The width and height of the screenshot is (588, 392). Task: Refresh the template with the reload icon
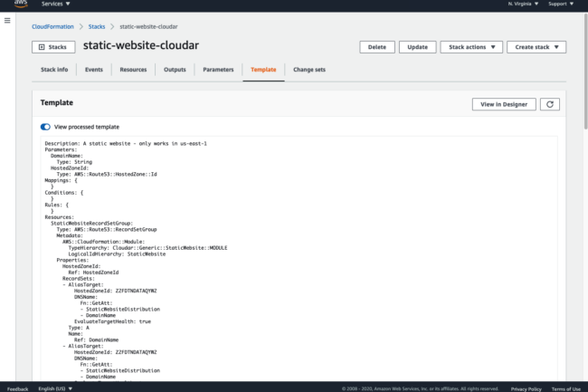pyautogui.click(x=550, y=104)
